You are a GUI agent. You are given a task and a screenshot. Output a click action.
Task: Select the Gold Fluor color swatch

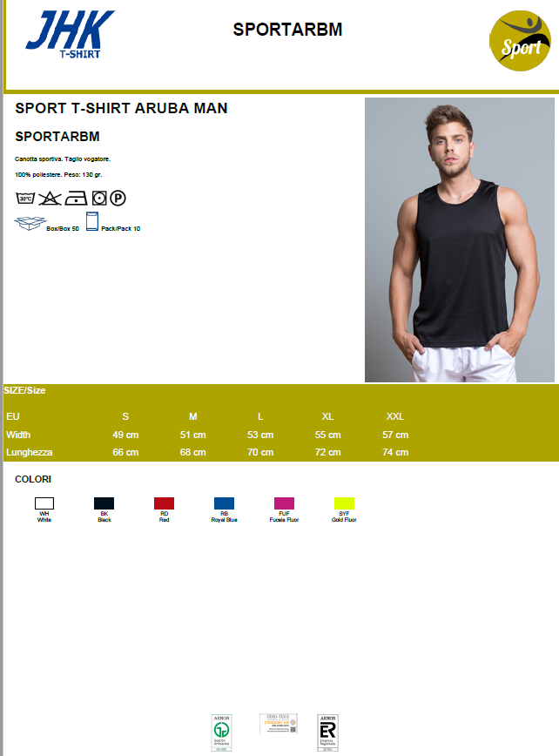click(344, 503)
